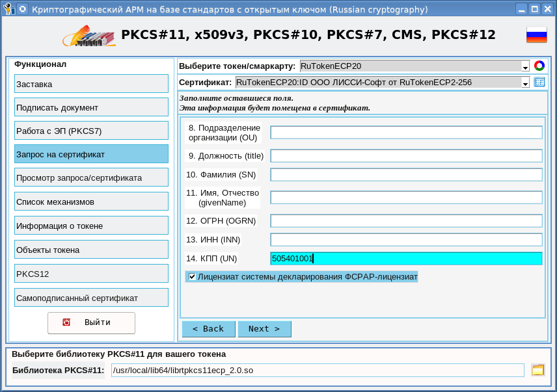Click the Библиотека PKCS#11 path field

pos(318,370)
